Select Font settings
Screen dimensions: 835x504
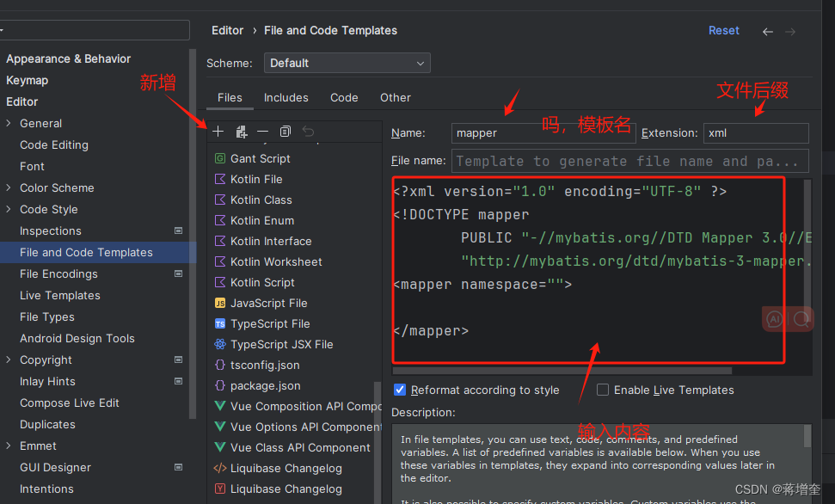[32, 166]
